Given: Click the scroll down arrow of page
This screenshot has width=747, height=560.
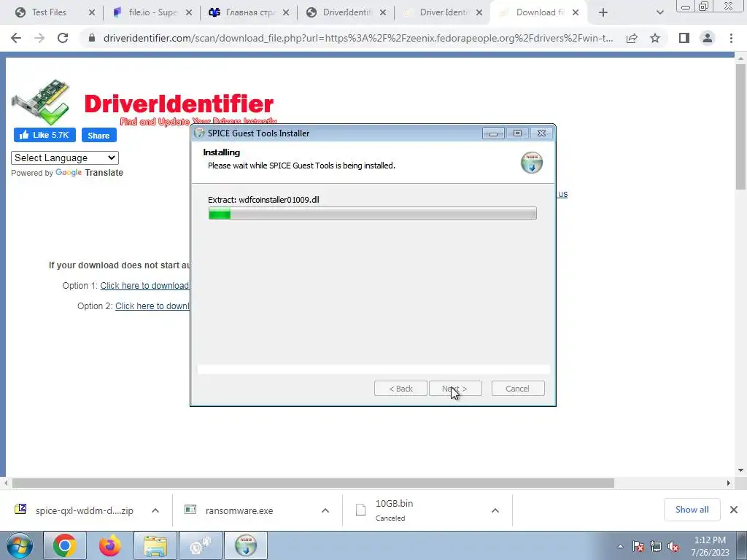Looking at the screenshot, I should 740,470.
